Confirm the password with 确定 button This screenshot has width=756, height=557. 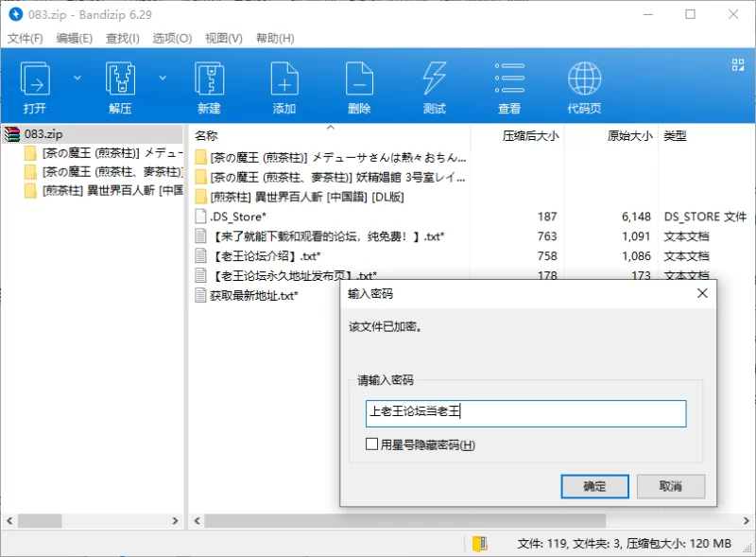(x=595, y=486)
